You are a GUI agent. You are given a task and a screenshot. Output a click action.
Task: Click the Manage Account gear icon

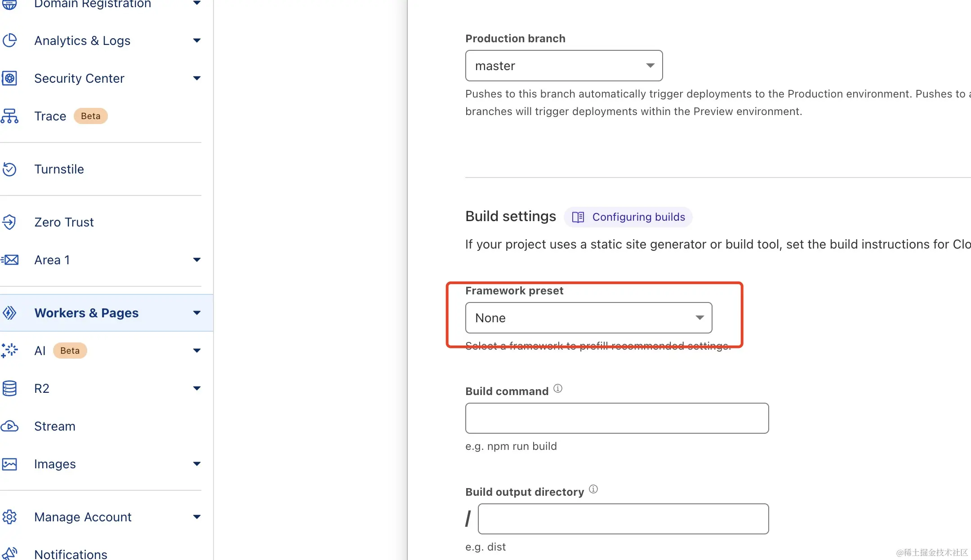9,517
